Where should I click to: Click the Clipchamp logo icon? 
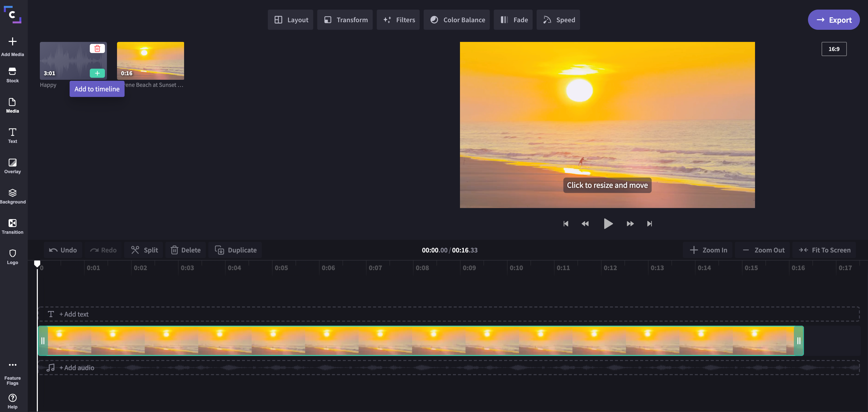click(x=12, y=14)
